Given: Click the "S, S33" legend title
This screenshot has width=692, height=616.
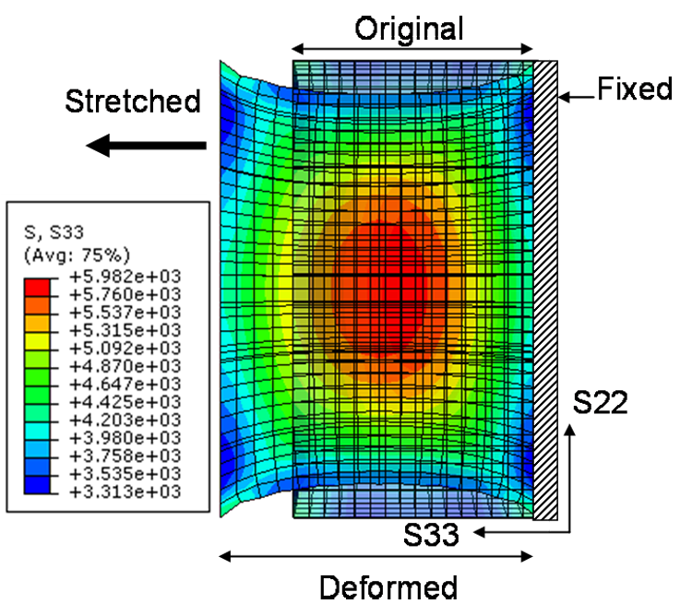Looking at the screenshot, I should click(52, 234).
